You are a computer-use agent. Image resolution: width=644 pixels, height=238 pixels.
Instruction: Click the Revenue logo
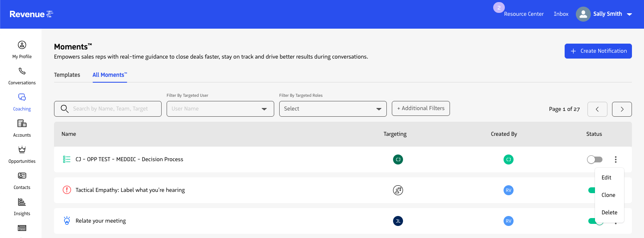[32, 14]
